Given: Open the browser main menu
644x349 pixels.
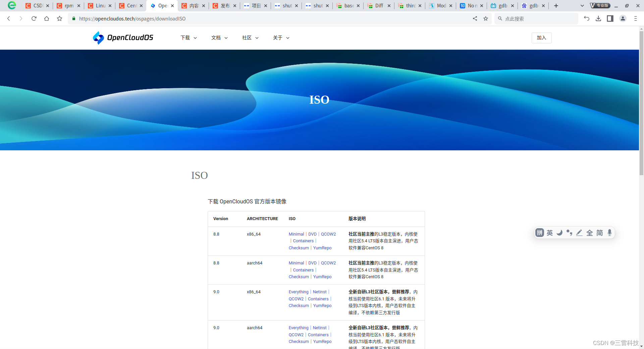Looking at the screenshot, I should point(635,18).
